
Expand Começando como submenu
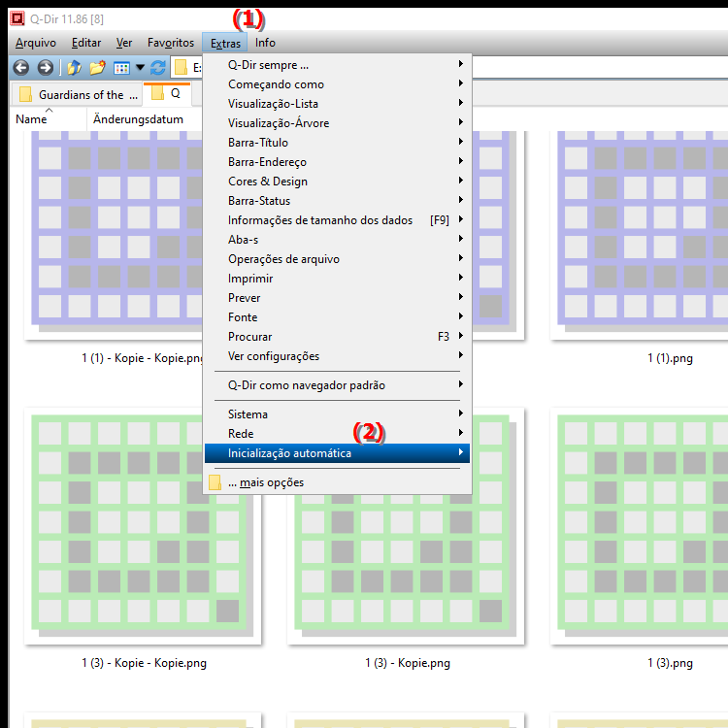click(337, 84)
